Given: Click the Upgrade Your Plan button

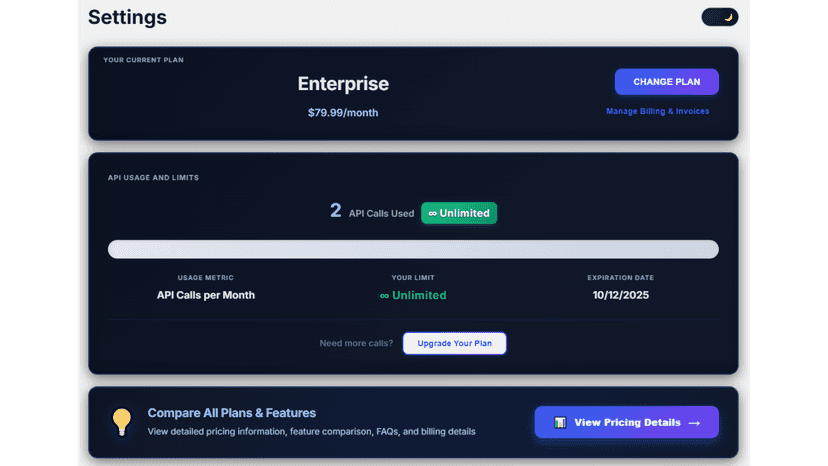Looking at the screenshot, I should point(454,343).
